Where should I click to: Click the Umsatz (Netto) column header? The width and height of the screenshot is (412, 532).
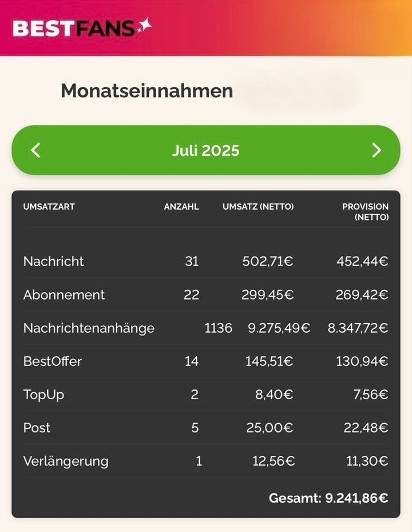(258, 207)
